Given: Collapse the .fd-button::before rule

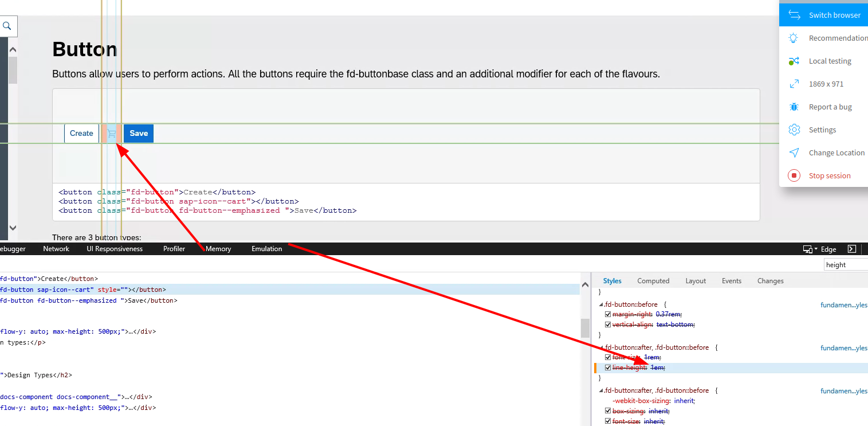Looking at the screenshot, I should 601,304.
